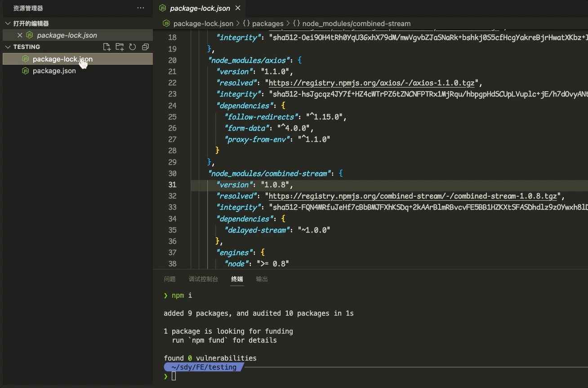
Task: Click the version value "1.1.0" on line 21
Action: click(x=275, y=71)
